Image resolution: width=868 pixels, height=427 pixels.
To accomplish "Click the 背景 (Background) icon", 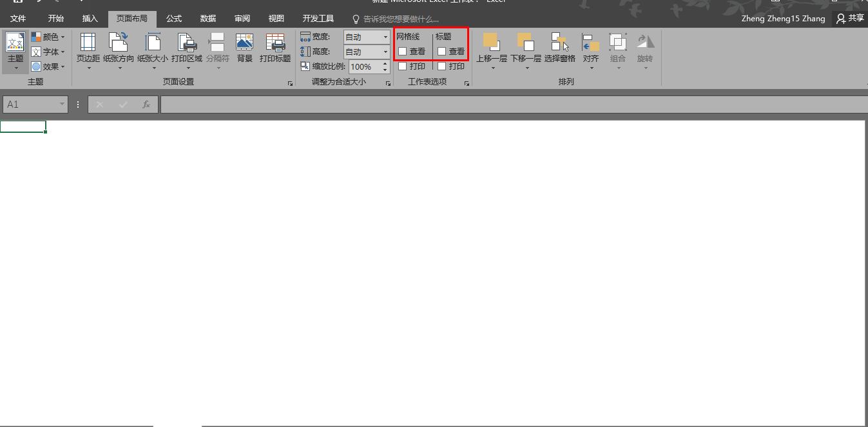I will pyautogui.click(x=244, y=43).
